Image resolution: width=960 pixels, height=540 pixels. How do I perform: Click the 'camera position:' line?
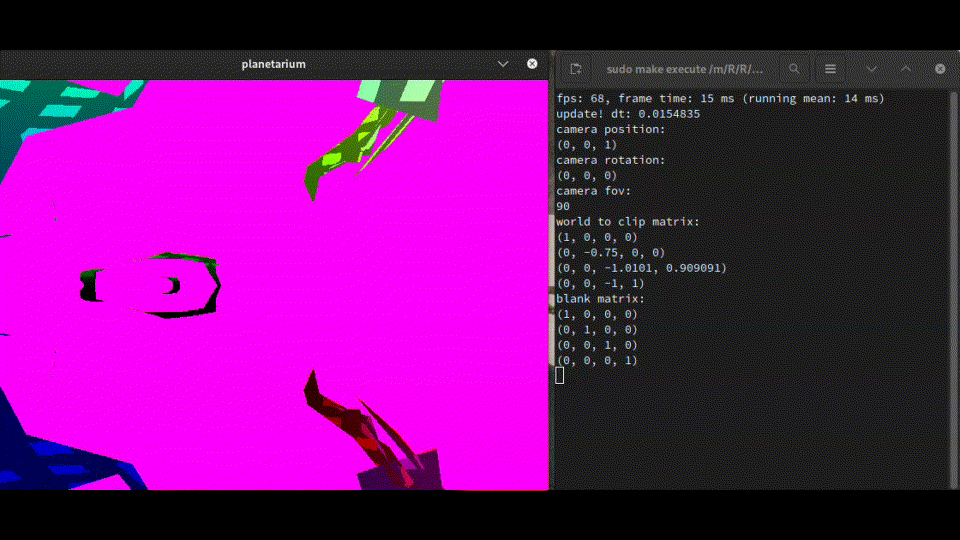click(x=610, y=129)
